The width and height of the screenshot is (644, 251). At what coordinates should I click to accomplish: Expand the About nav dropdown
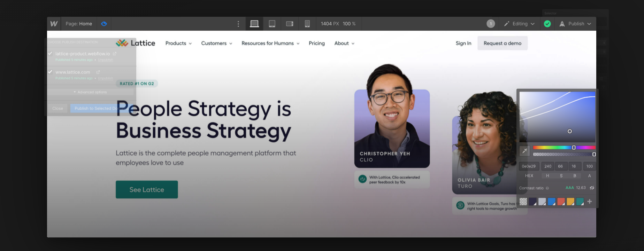pyautogui.click(x=344, y=43)
